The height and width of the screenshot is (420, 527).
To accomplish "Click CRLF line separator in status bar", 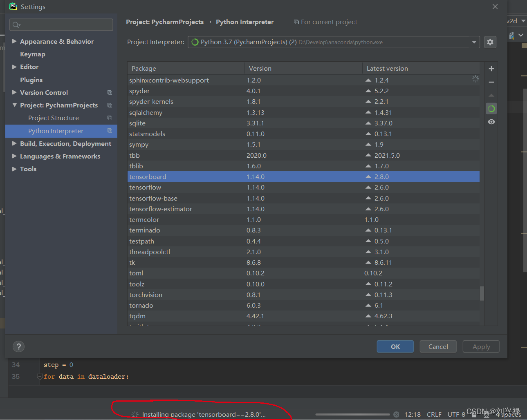I will (x=434, y=414).
